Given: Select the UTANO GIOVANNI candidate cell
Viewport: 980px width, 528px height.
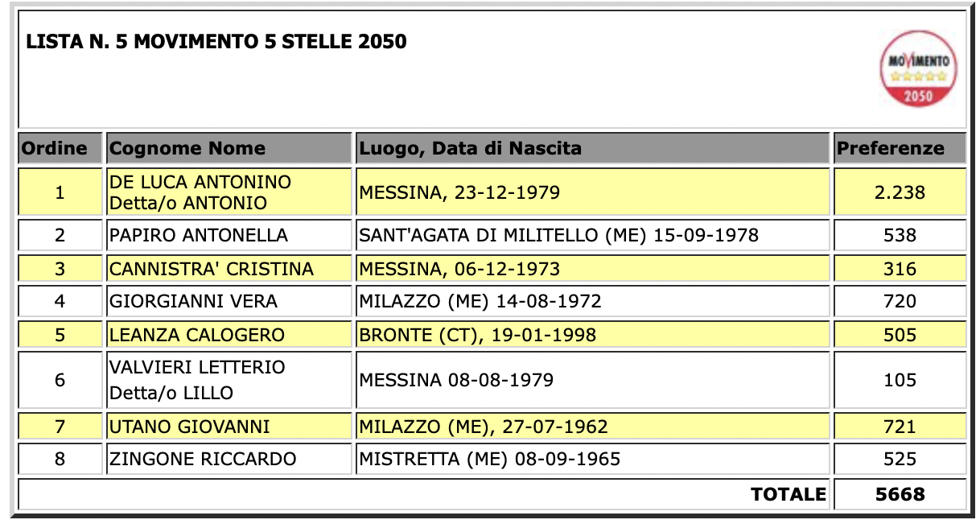Looking at the screenshot, I should pos(229,427).
